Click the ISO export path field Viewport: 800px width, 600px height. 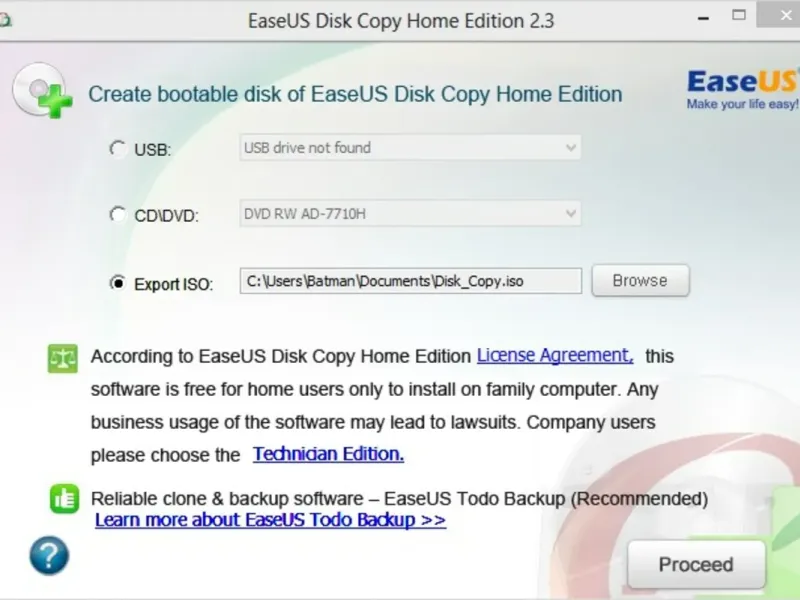[x=411, y=281]
